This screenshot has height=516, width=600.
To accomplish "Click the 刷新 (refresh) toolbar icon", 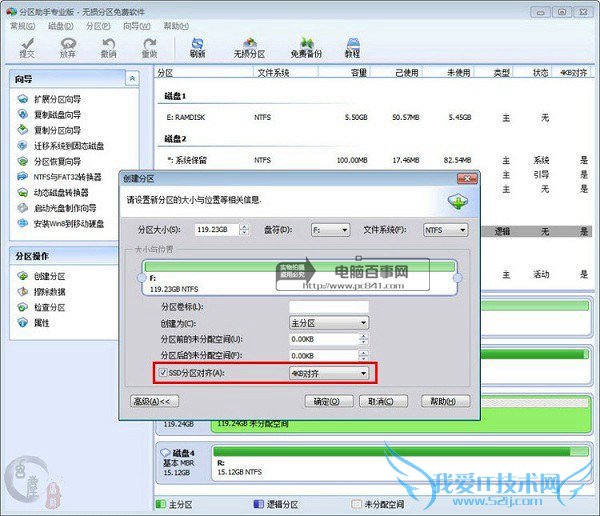I will [197, 48].
